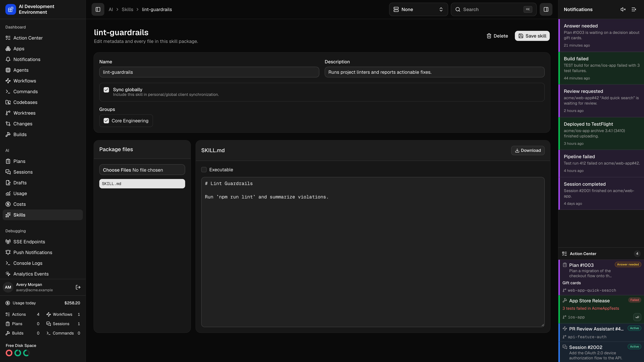Viewport: 644px width, 362px height.
Task: Click the AI breadcrumb link
Action: (111, 10)
